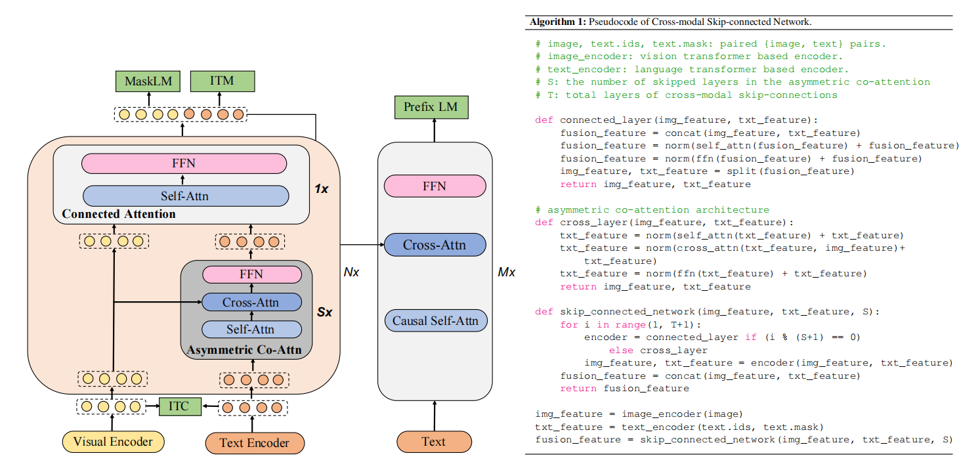
Task: Select the Causal Self-Attn block
Action: click(435, 320)
